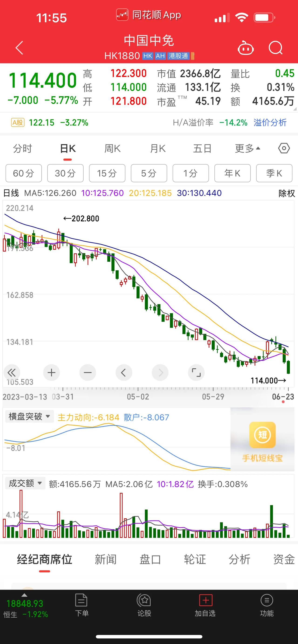298x644 pixels.
Task: Tap the 散户 -8.067 value
Action: [x=146, y=417]
